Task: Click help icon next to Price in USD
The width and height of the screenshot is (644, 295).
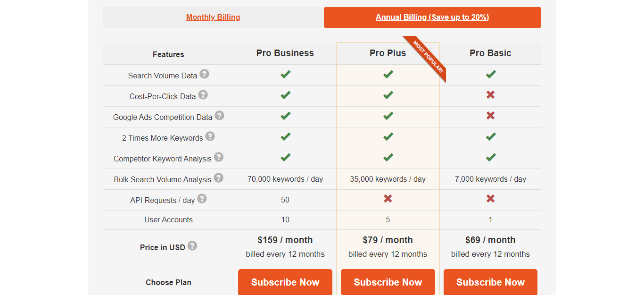Action: coord(192,246)
